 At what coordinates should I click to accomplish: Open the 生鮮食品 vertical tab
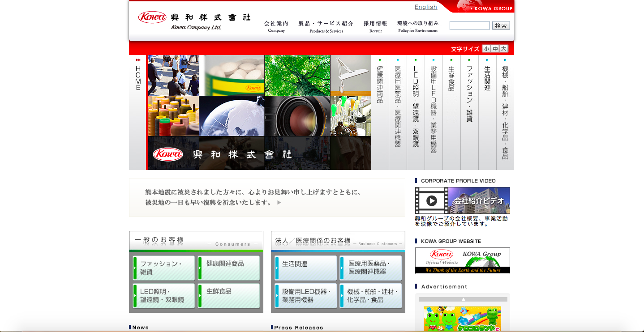tap(451, 112)
